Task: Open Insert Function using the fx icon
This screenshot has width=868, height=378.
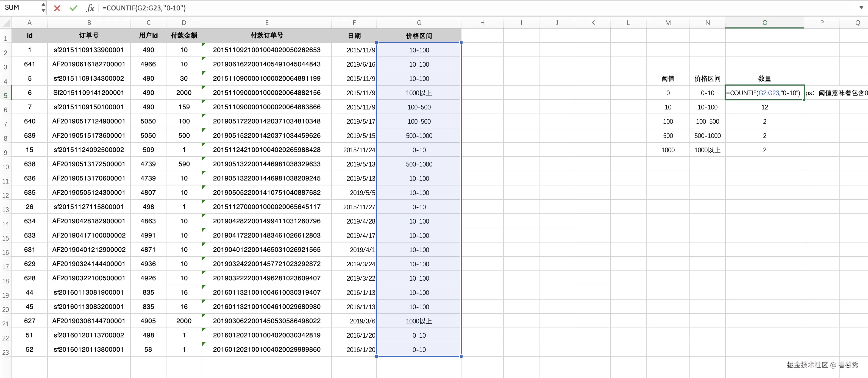Action: (90, 8)
